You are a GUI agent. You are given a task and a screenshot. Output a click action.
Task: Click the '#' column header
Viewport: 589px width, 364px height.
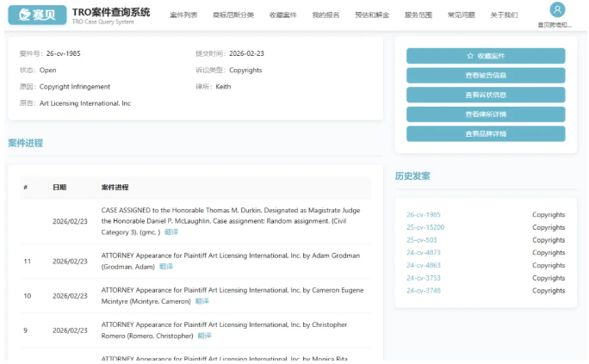[26, 188]
